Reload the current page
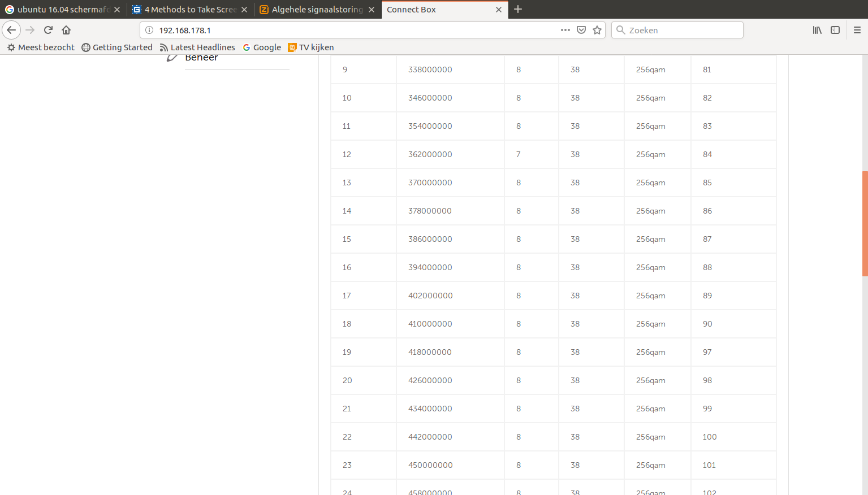The image size is (868, 495). click(48, 30)
